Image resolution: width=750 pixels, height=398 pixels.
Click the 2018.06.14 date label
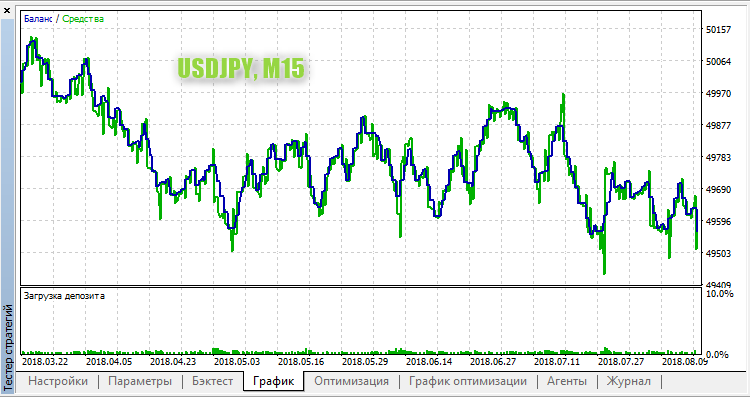[x=429, y=362]
